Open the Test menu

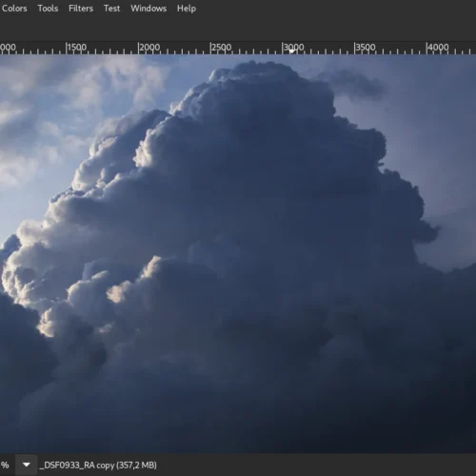pos(111,9)
